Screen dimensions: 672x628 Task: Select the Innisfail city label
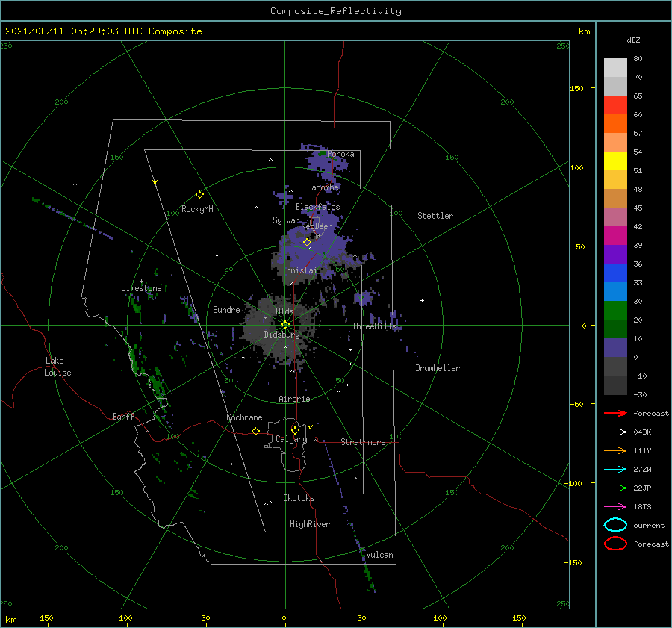point(302,270)
